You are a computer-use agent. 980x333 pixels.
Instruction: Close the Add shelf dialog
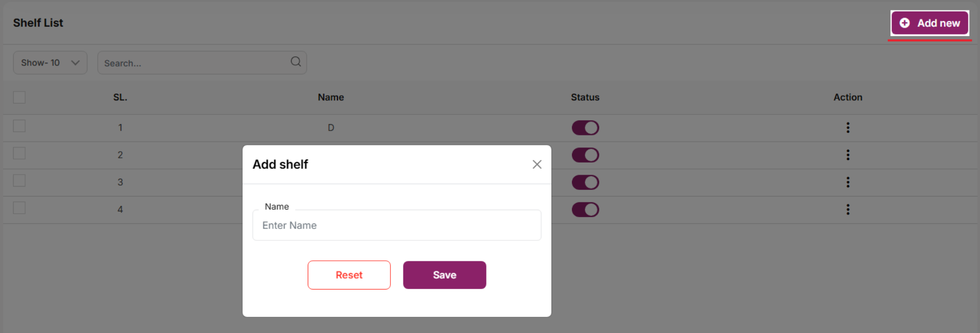(x=537, y=165)
